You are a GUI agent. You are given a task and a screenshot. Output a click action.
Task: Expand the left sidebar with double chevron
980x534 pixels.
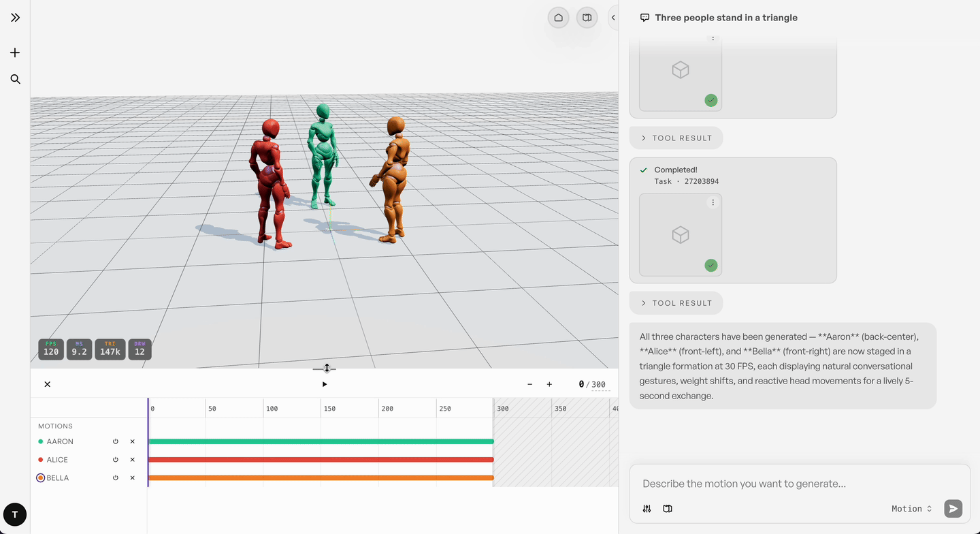tap(15, 18)
